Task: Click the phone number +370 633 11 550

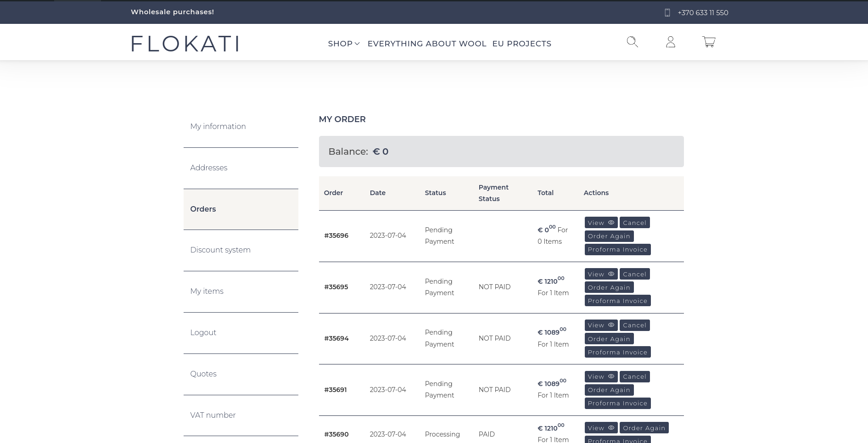Action: [x=703, y=13]
